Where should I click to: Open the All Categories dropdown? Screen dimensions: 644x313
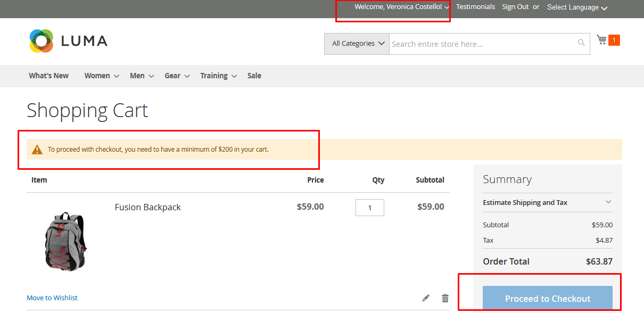356,43
